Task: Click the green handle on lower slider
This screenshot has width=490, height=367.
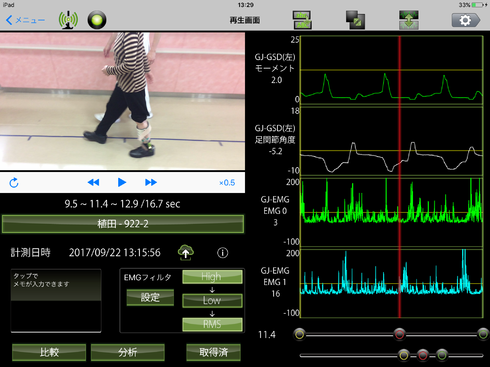Action: click(x=442, y=355)
